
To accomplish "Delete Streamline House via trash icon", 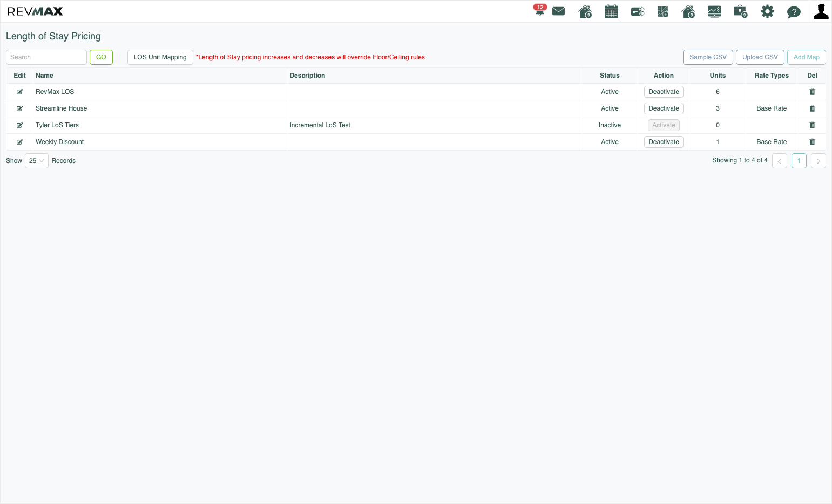I will pyautogui.click(x=812, y=108).
